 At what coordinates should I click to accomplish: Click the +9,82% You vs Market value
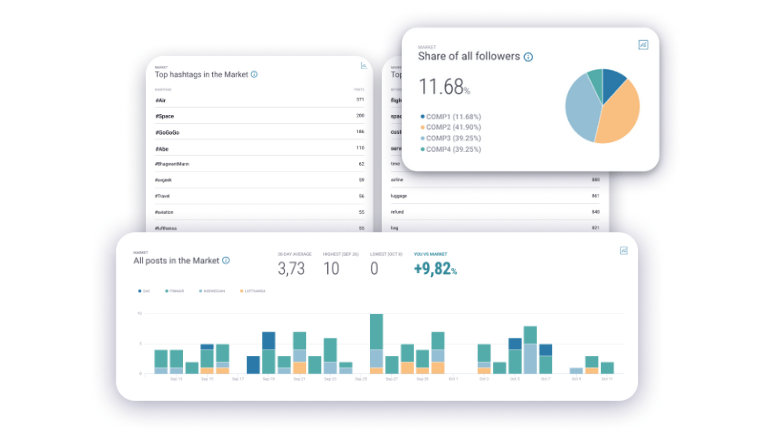(435, 269)
